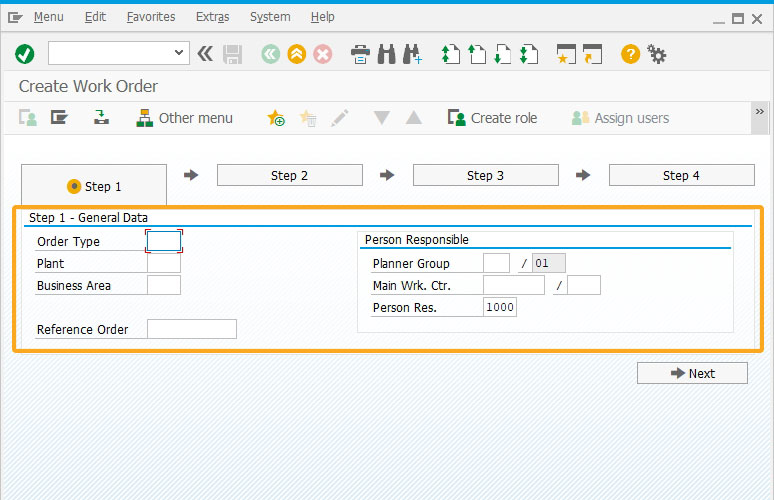Click the Reference Order input field

tap(192, 329)
